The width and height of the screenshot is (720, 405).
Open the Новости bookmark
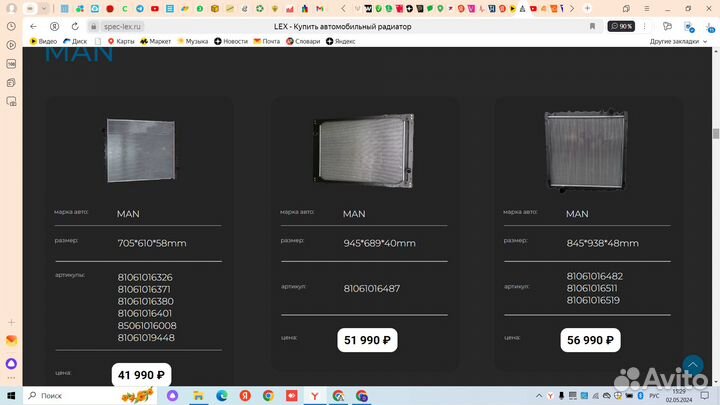[x=231, y=41]
